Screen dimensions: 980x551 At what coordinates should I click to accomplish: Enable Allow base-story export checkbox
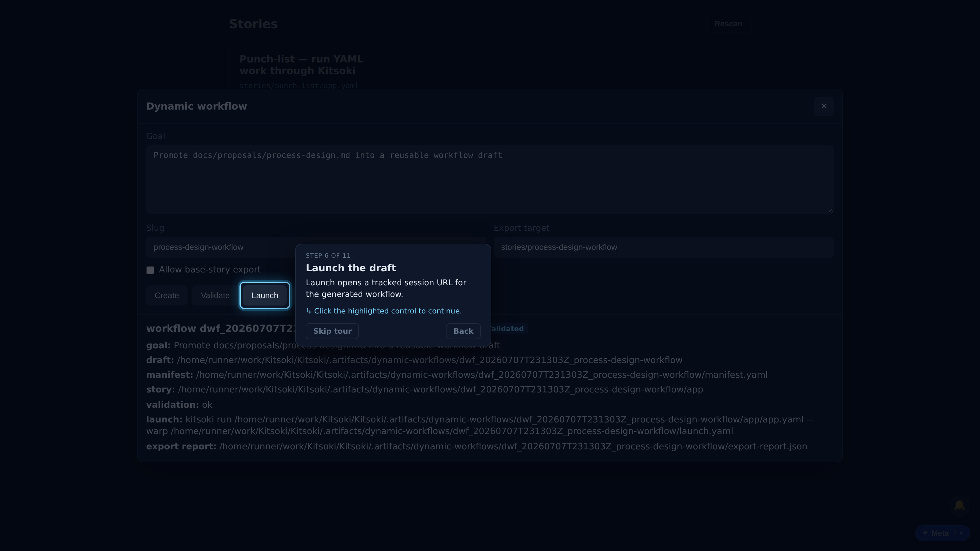click(150, 270)
